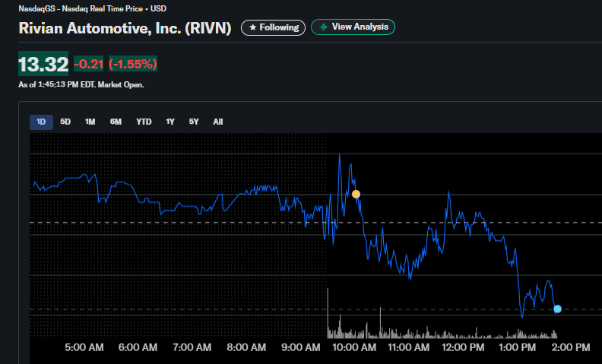This screenshot has width=602, height=364.
Task: Click the Rivian Automotive, Inc. (RIVN) title
Action: click(x=125, y=28)
